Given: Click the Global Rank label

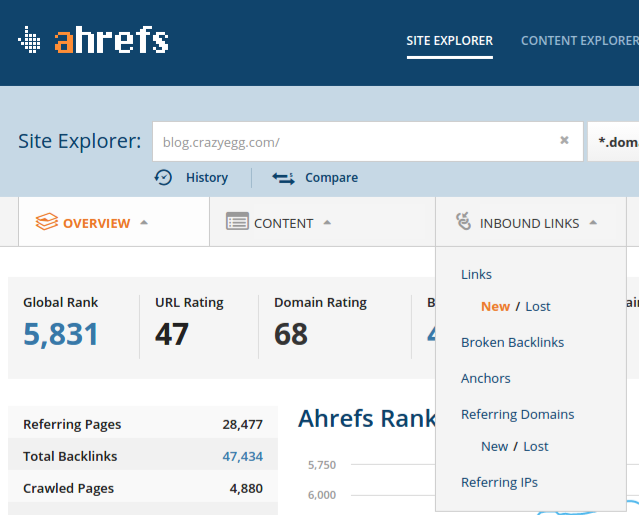Looking at the screenshot, I should [60, 302].
